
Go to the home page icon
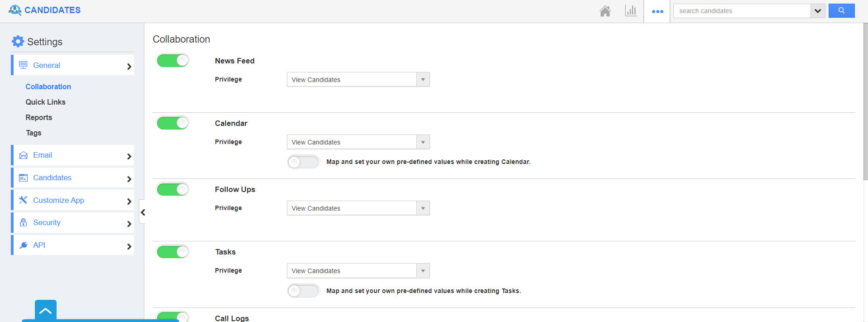click(605, 11)
